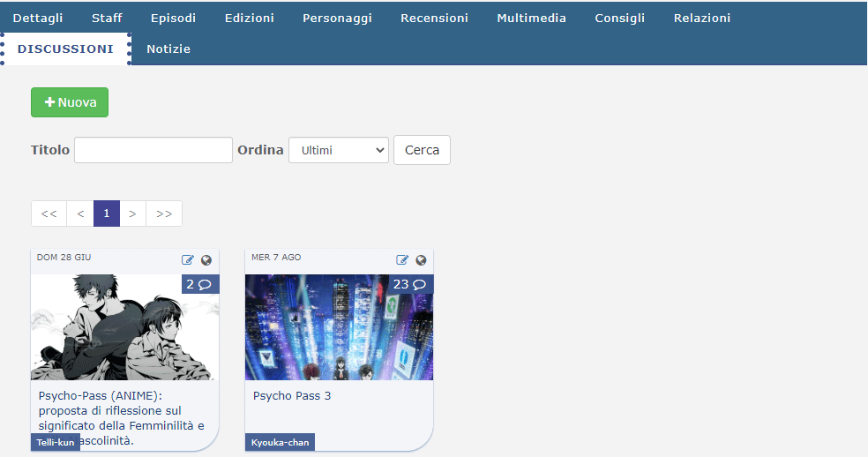Select page 1 in pagination
Image resolution: width=868 pixels, height=457 pixels.
[107, 214]
